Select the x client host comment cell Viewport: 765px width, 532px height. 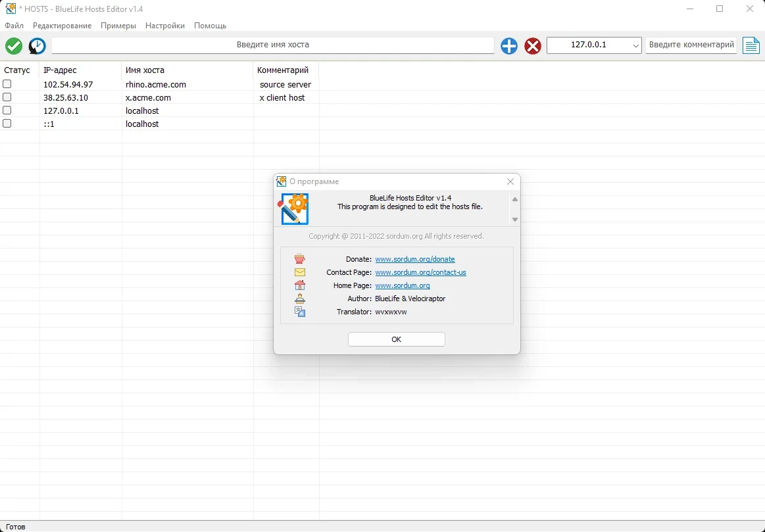[x=286, y=97]
